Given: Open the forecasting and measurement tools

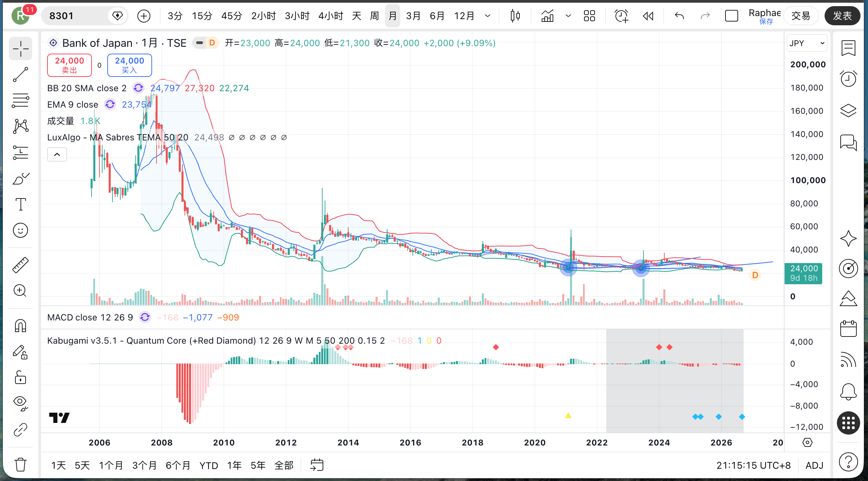Looking at the screenshot, I should [21, 152].
